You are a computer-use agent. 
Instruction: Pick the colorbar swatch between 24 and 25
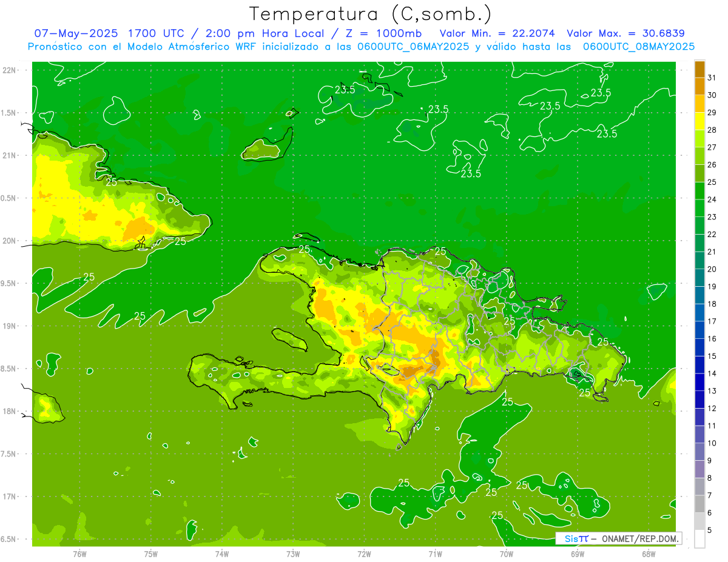click(699, 191)
